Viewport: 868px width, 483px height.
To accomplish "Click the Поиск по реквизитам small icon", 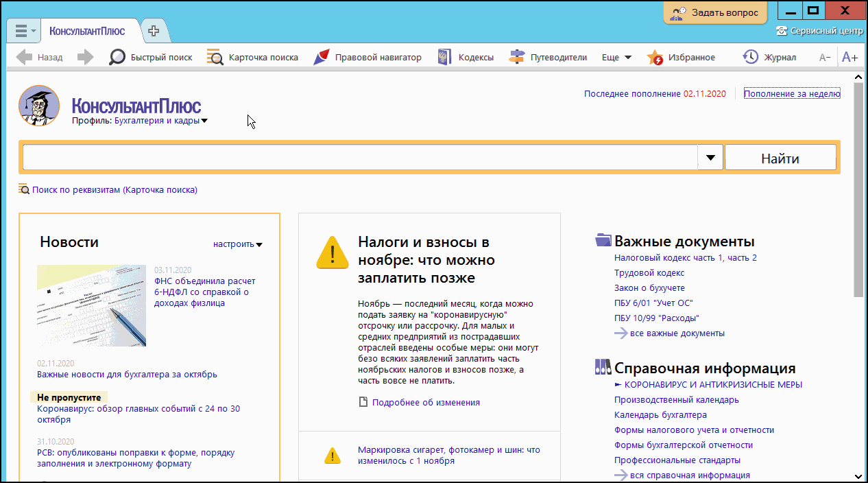I will pos(24,189).
